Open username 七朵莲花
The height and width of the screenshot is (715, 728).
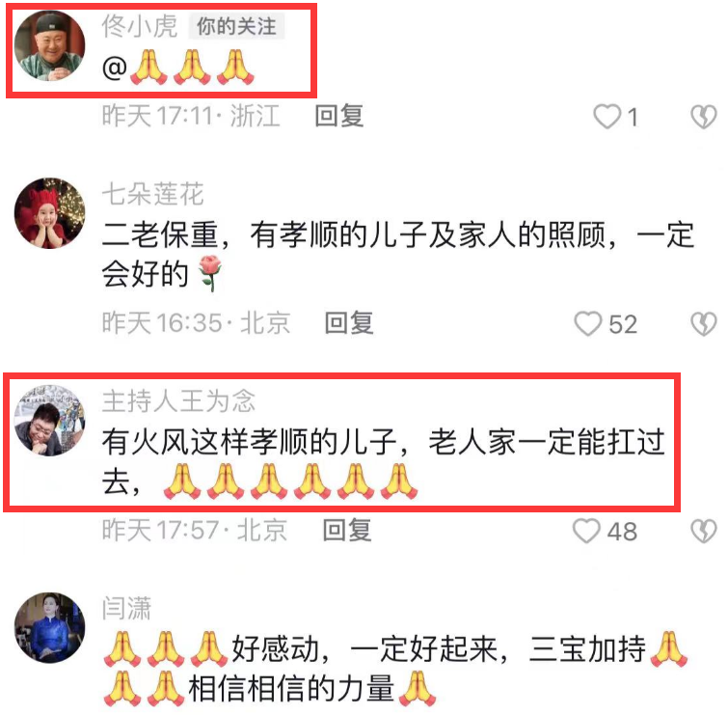152,194
